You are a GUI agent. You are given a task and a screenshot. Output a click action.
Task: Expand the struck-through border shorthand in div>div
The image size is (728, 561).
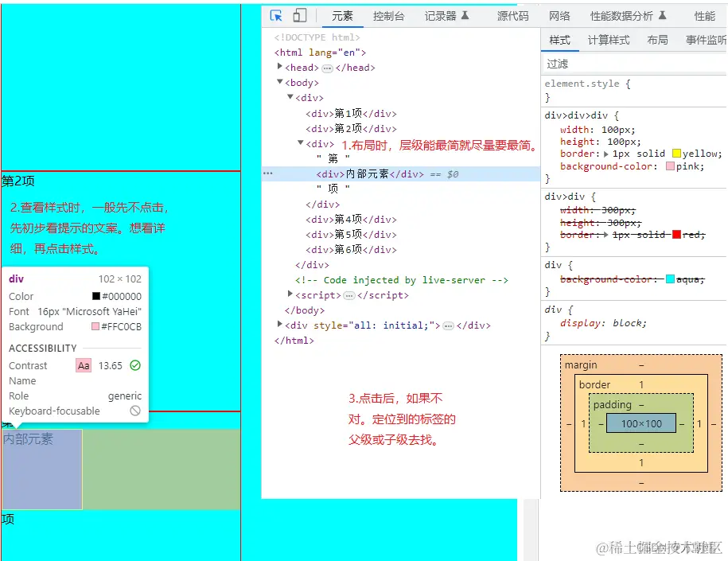tap(606, 235)
